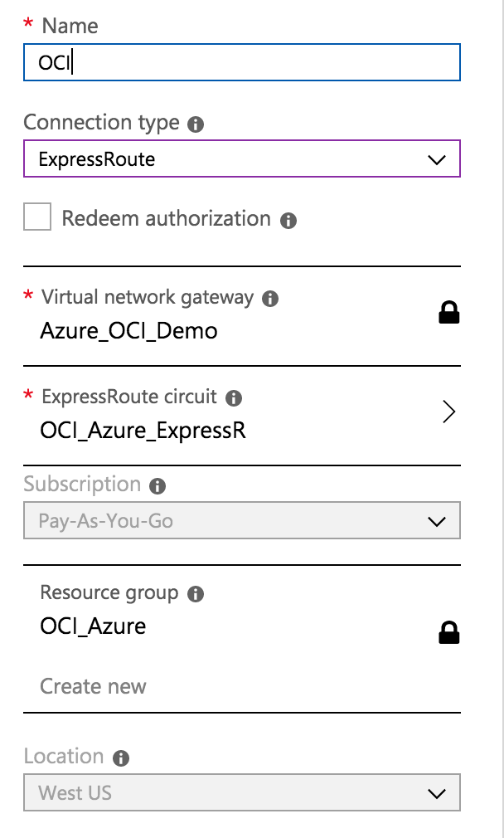
Task: Click the ExpressRoute circuit info icon
Action: tap(232, 397)
